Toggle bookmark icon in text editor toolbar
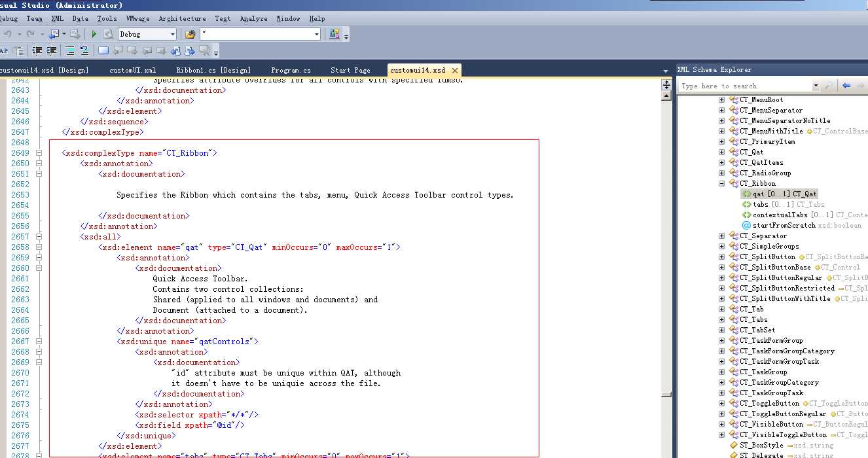The image size is (868, 458). click(103, 50)
